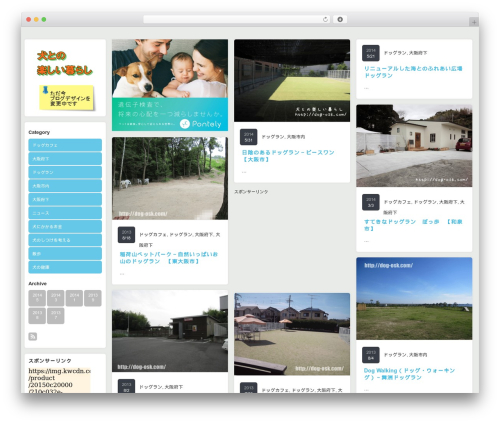Image resolution: width=500 pixels, height=423 pixels.
Task: Open the forest dog run photo
Action: pos(170,178)
